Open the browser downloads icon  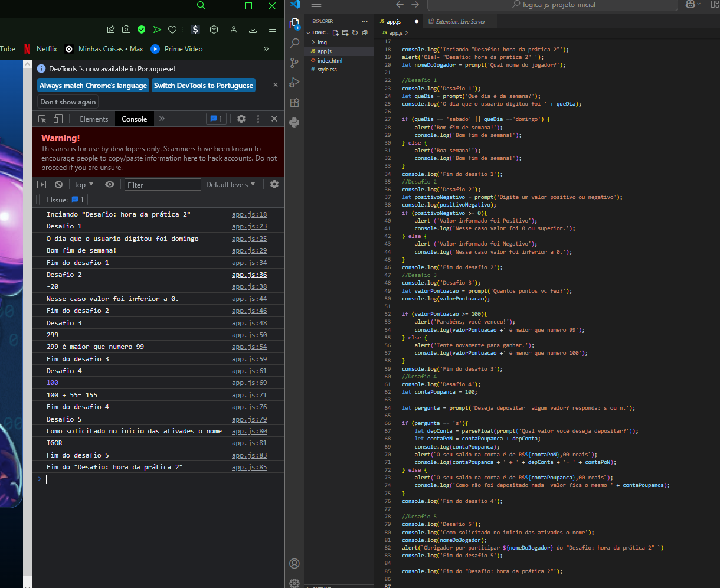[x=253, y=30]
